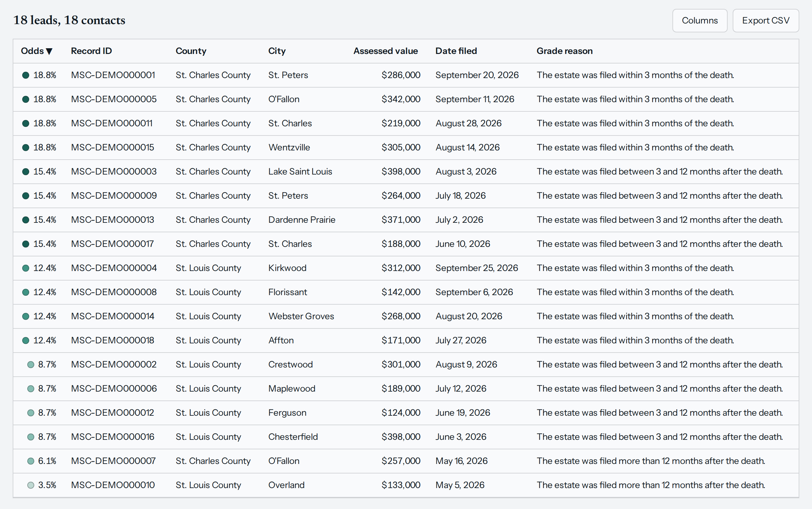The image size is (812, 509).
Task: Click the odds dot for MSC-DEMO000007
Action: click(x=31, y=461)
